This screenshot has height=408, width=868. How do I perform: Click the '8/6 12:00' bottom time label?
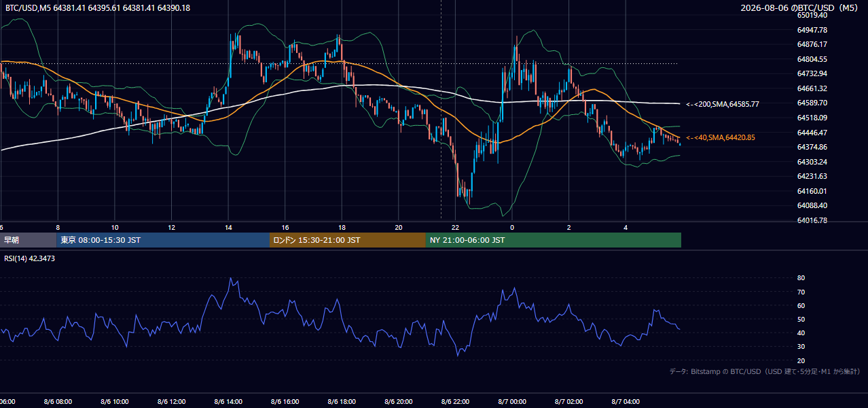tap(172, 402)
